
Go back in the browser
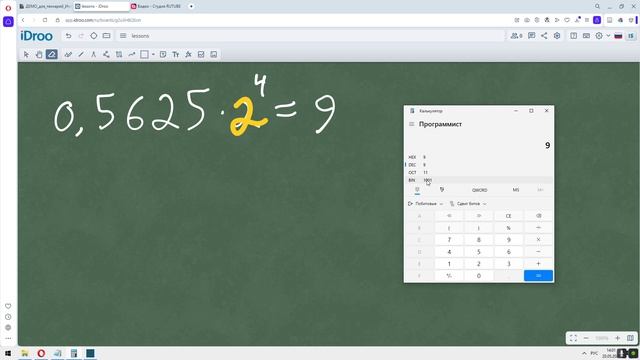pyautogui.click(x=23, y=20)
